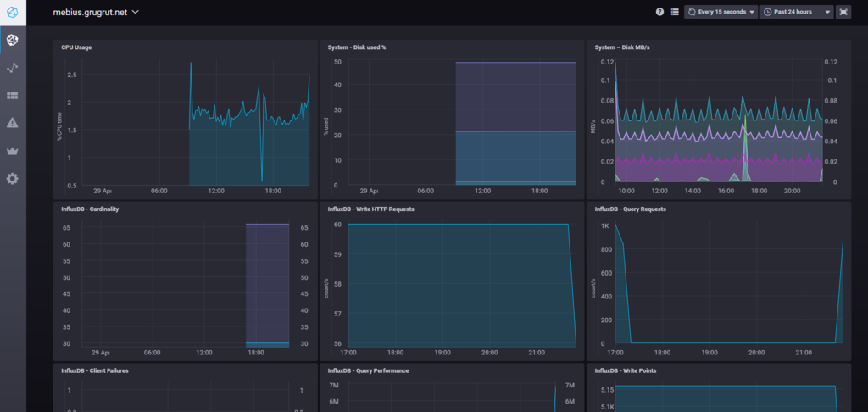Open the Admin crown icon
This screenshot has height=412, width=868.
[12, 151]
